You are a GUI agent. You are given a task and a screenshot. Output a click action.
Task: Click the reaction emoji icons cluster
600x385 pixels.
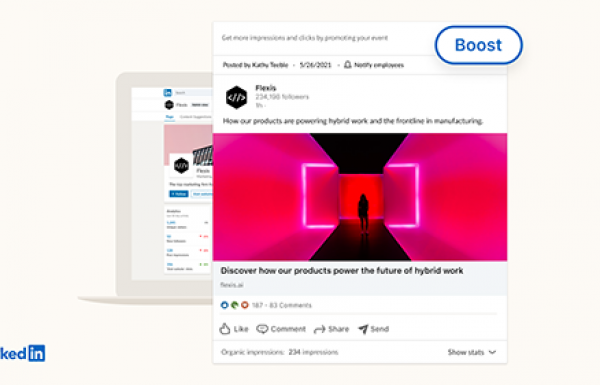click(235, 305)
